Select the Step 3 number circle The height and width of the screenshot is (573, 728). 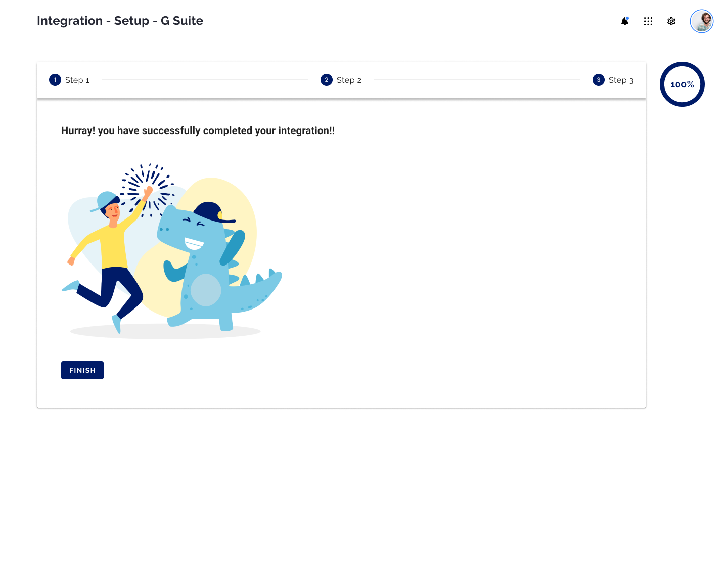coord(599,80)
